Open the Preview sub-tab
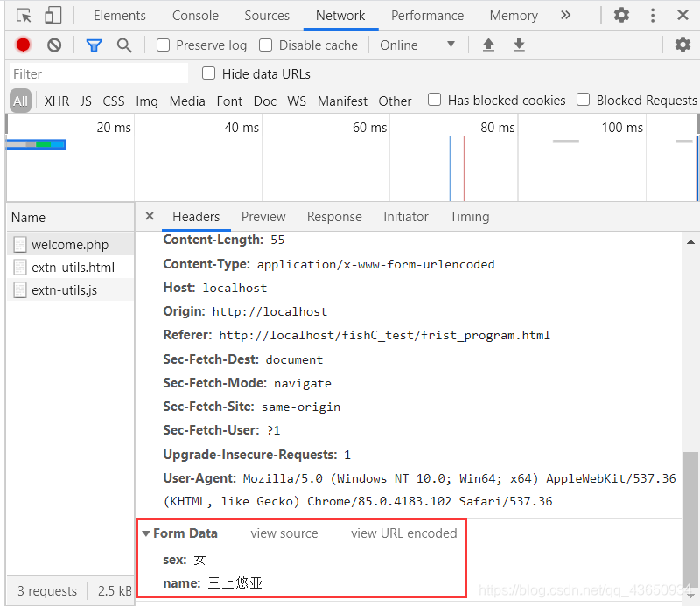 263,217
